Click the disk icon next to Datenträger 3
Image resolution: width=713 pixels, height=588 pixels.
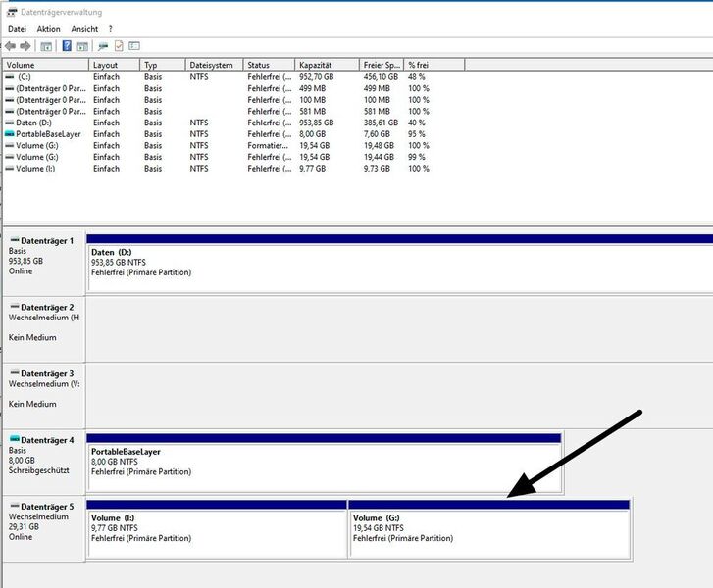pos(15,372)
